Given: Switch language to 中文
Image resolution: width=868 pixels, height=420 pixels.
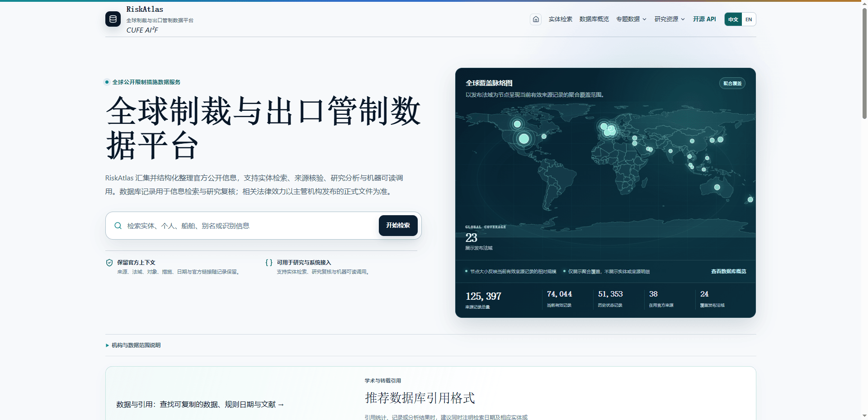Looking at the screenshot, I should pos(733,19).
